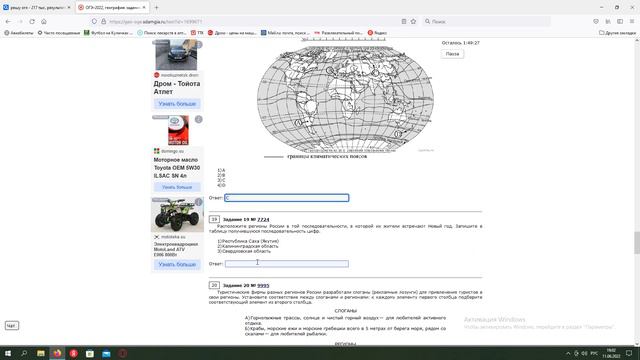The height and width of the screenshot is (360, 640).
Task: Open ad info icon on motor oil ad
Action: pos(198,119)
